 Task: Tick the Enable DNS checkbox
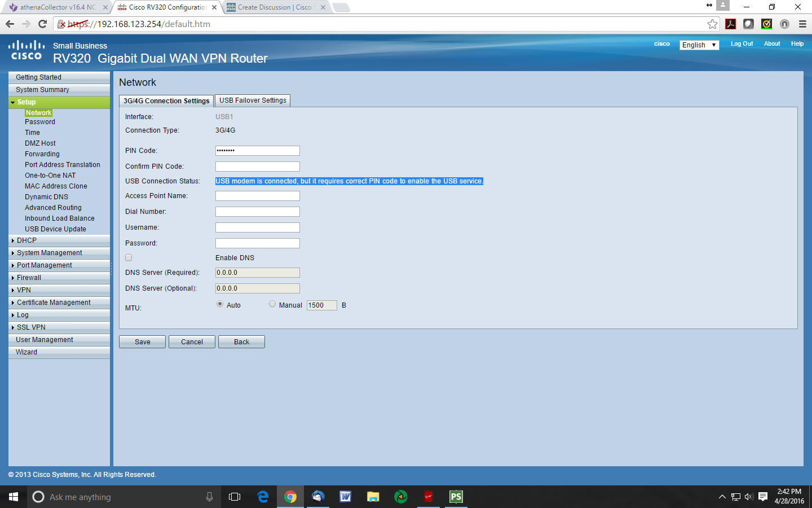coord(129,257)
